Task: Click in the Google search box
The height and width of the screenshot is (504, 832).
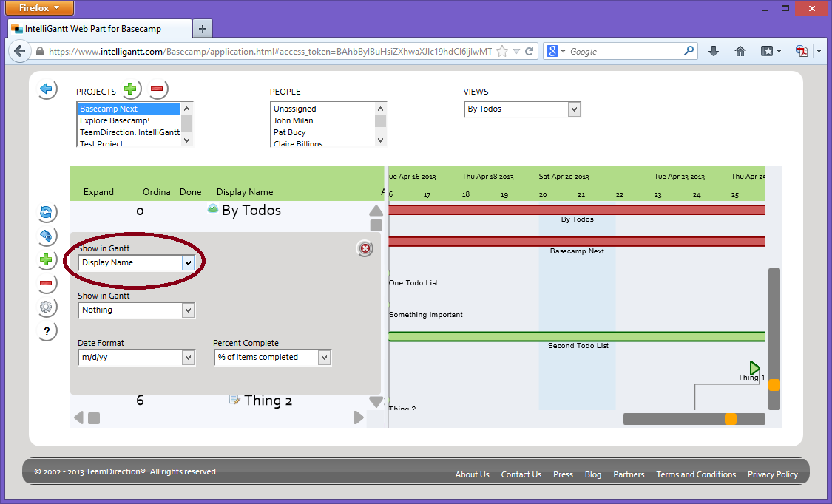Action: 625,52
